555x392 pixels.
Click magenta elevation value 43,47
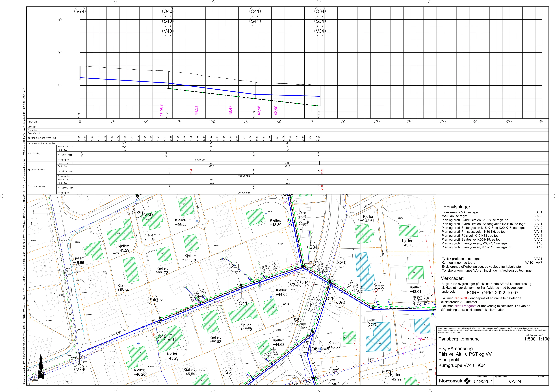tap(230, 110)
